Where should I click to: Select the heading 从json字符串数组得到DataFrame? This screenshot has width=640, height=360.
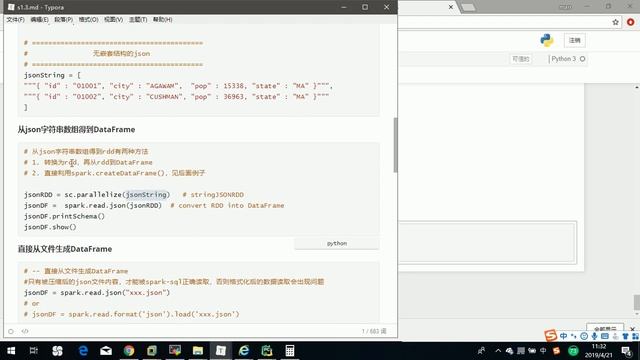[76, 129]
